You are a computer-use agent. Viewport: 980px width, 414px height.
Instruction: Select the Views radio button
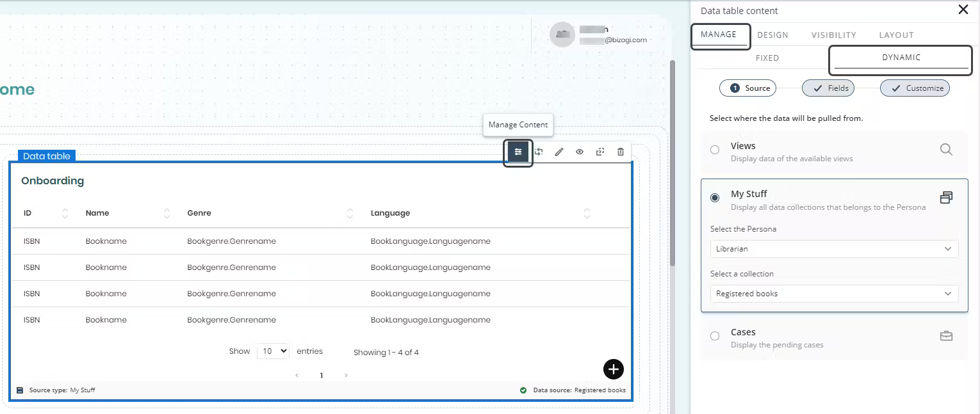[715, 150]
